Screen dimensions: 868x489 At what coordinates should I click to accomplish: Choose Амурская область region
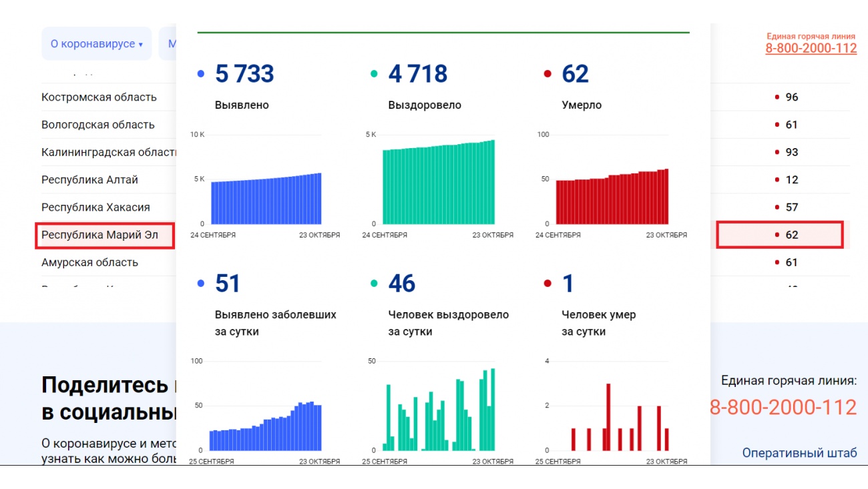click(x=89, y=262)
